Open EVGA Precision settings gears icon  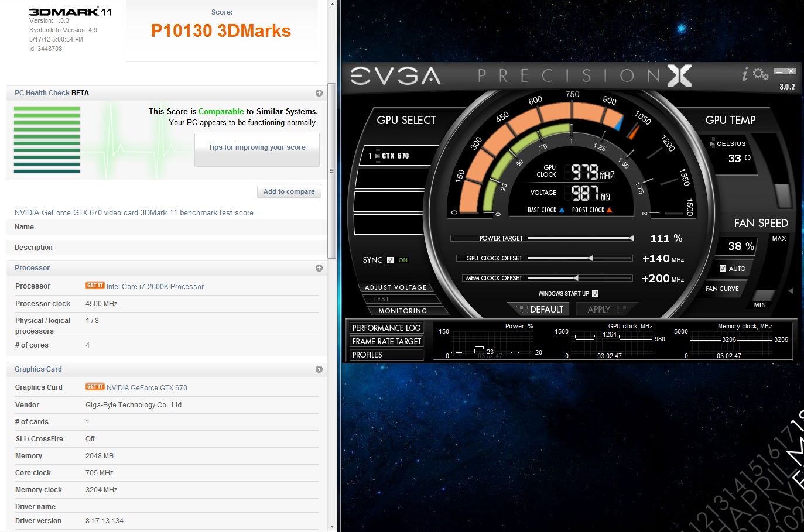click(x=761, y=74)
